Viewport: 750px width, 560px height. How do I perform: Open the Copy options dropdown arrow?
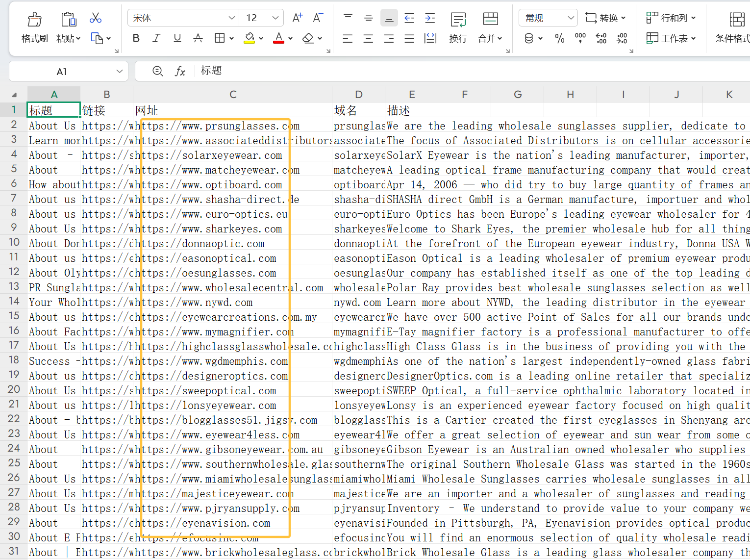(x=108, y=38)
